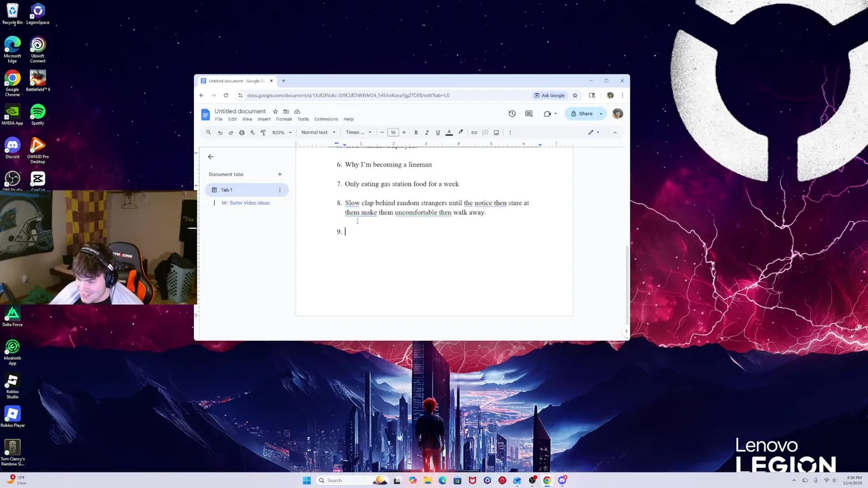The height and width of the screenshot is (488, 868).
Task: Reload the page in Chrome
Action: tap(226, 95)
